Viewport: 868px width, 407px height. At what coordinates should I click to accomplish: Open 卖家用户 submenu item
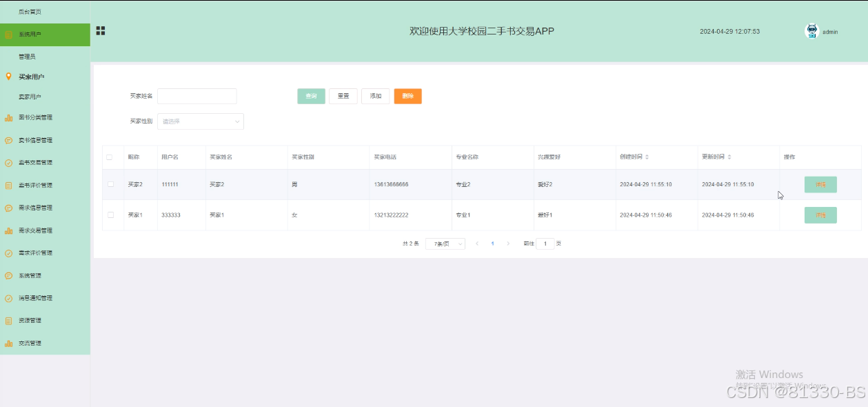pos(30,97)
